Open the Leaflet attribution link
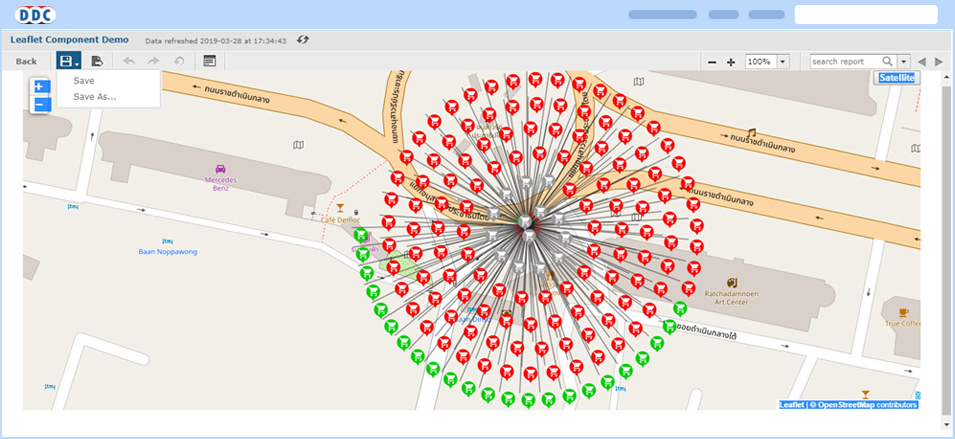 pos(792,405)
